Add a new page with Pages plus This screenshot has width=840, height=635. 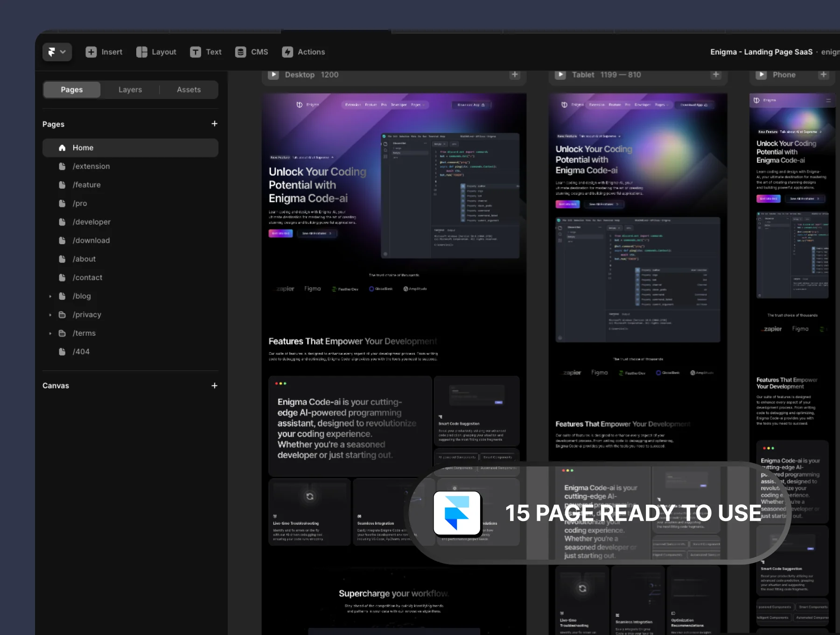[x=215, y=124]
